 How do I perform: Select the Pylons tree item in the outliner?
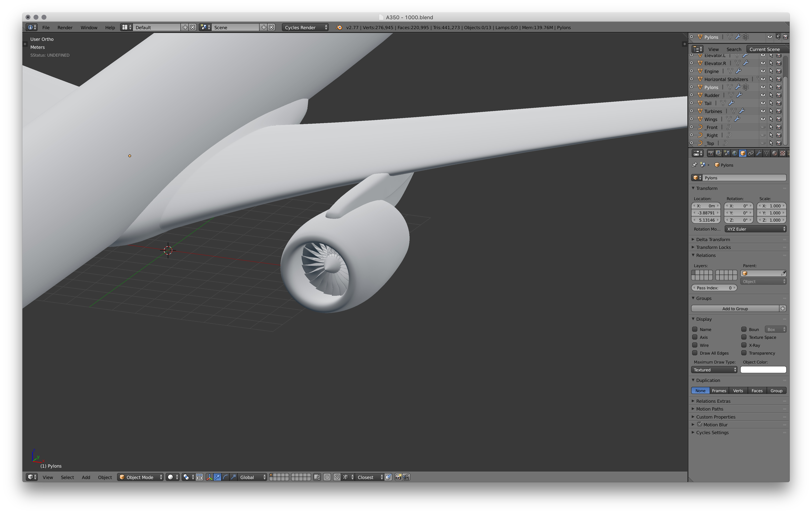point(712,87)
